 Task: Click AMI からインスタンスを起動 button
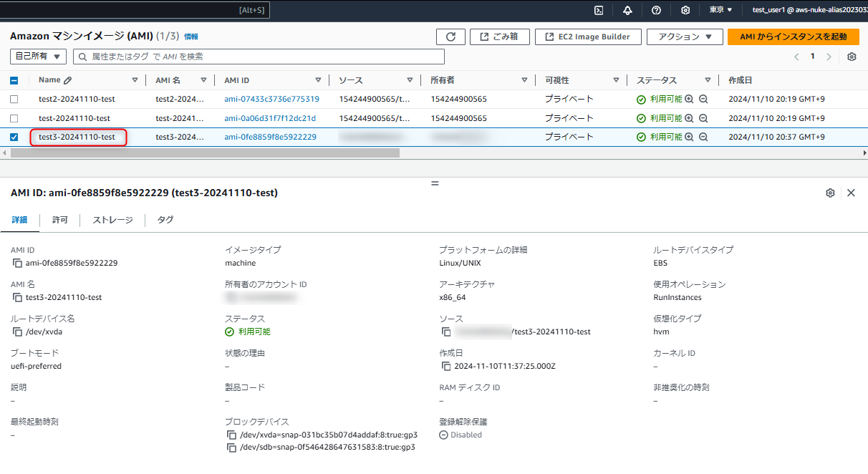[x=793, y=37]
